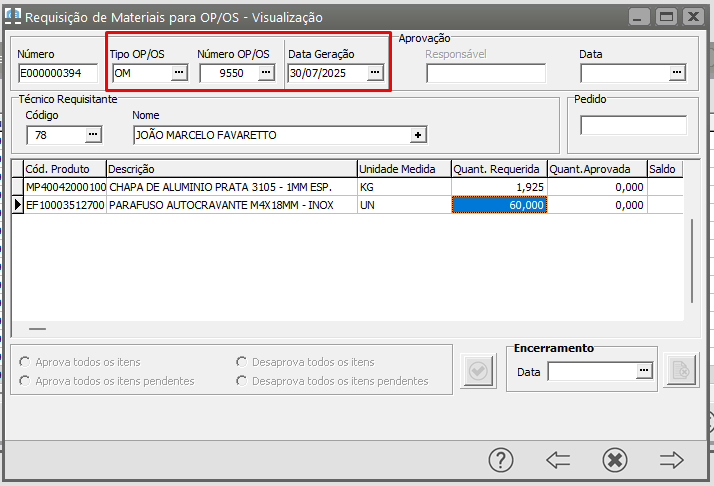Go to previous record with left arrow
Viewport: 714px width, 486px height.
558,459
